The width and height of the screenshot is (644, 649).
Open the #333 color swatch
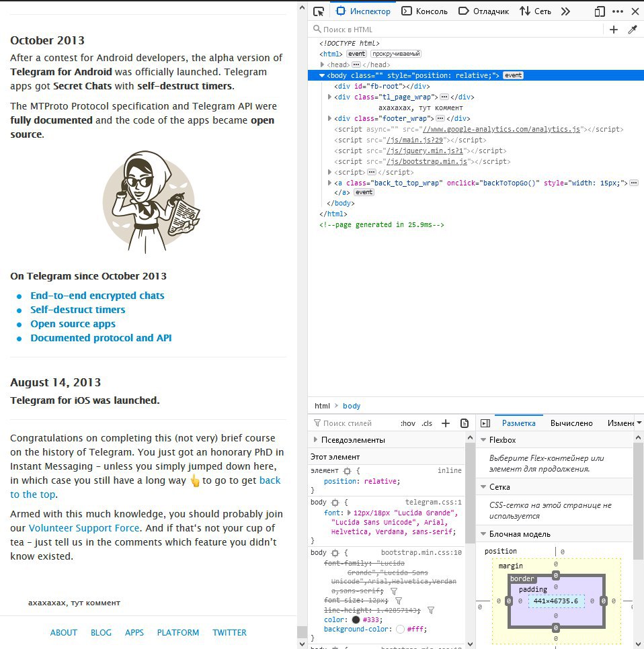356,619
